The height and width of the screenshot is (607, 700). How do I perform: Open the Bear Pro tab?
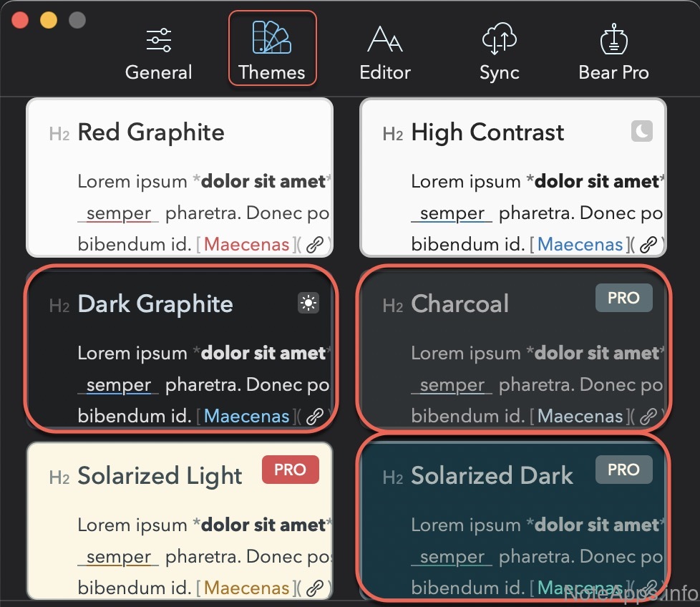point(613,54)
